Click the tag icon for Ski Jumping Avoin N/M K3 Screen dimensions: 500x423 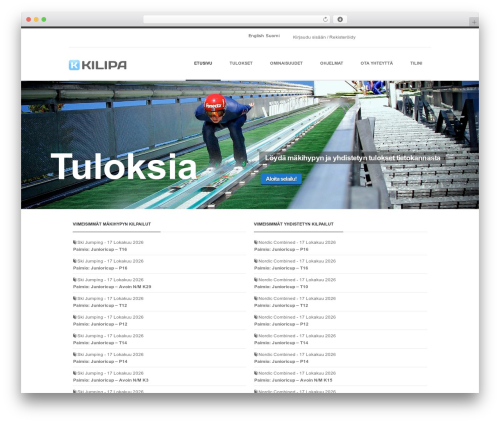[x=75, y=373]
